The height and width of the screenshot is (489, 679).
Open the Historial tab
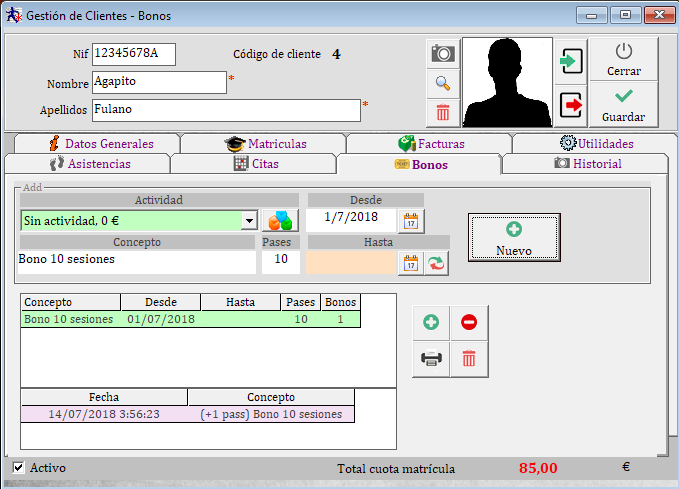click(585, 164)
